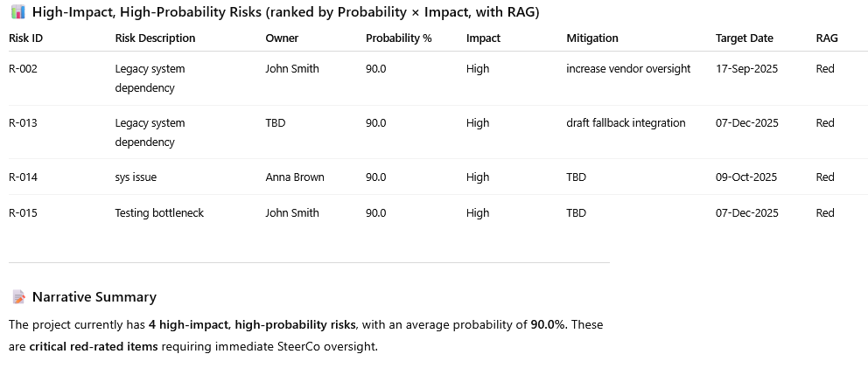This screenshot has width=868, height=368.
Task: Select the Owner column header
Action: pyautogui.click(x=282, y=38)
